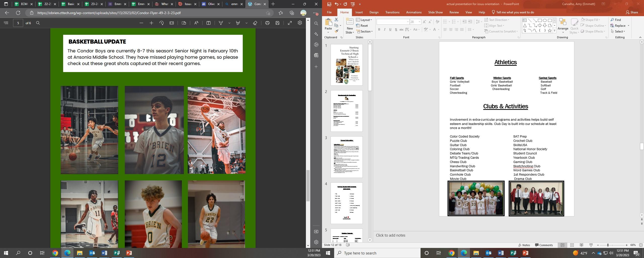The width and height of the screenshot is (644, 258).
Task: Open the Shape Effects dropdown
Action: point(593,31)
